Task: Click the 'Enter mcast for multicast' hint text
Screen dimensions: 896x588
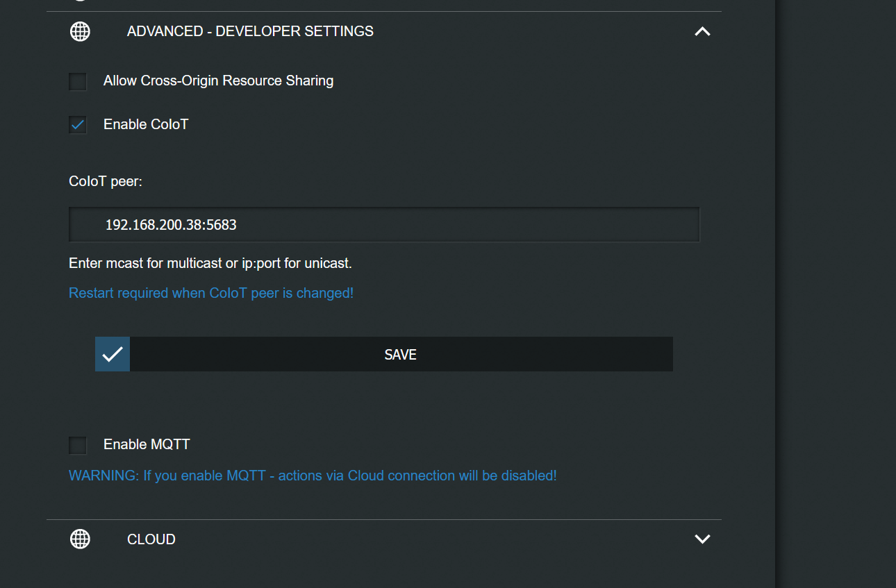Action: (210, 263)
